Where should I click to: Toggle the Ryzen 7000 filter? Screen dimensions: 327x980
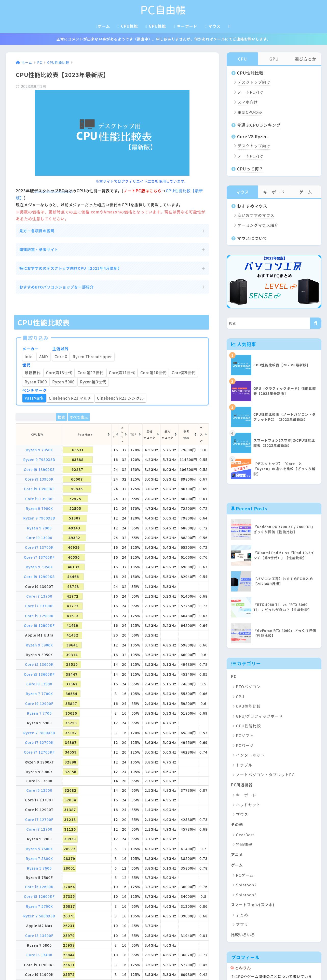[x=36, y=382]
